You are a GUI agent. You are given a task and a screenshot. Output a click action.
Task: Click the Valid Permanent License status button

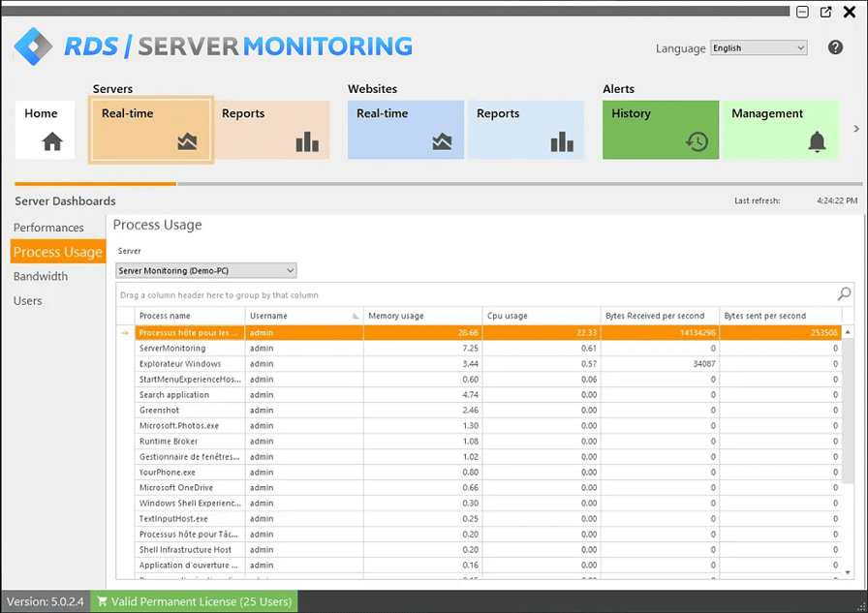coord(194,601)
